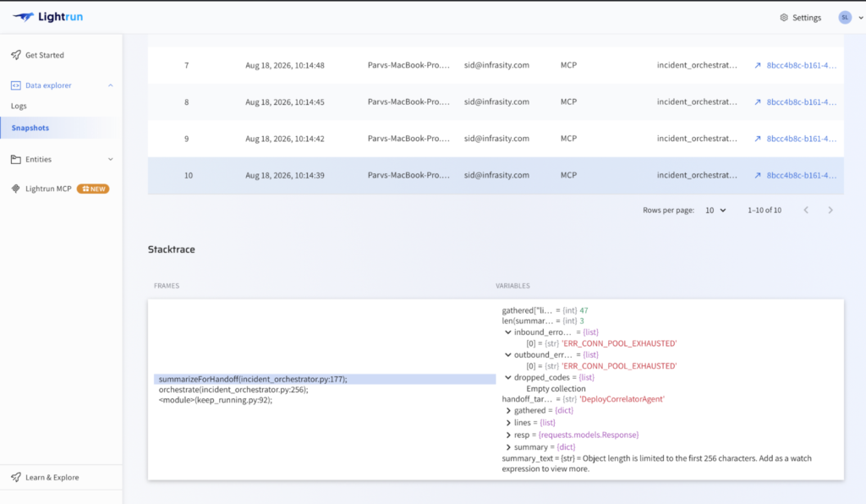This screenshot has width=866, height=504.
Task: Select the orchestrate incident_orchestrator.py:256 frame
Action: [x=233, y=390]
